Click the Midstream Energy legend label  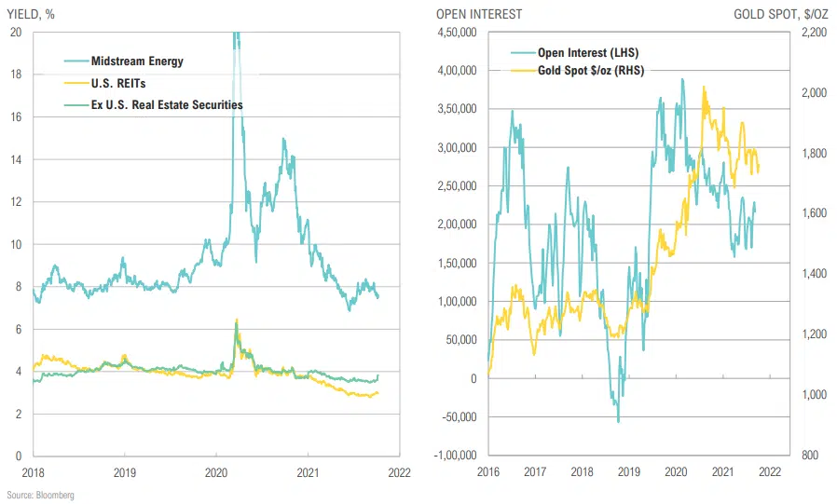(x=137, y=61)
